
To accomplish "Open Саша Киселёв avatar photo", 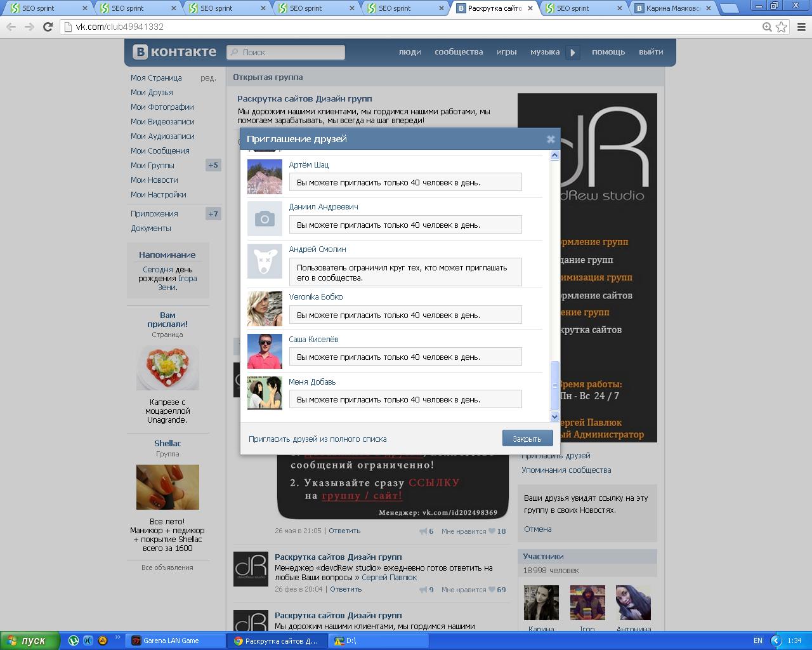I will (x=265, y=352).
